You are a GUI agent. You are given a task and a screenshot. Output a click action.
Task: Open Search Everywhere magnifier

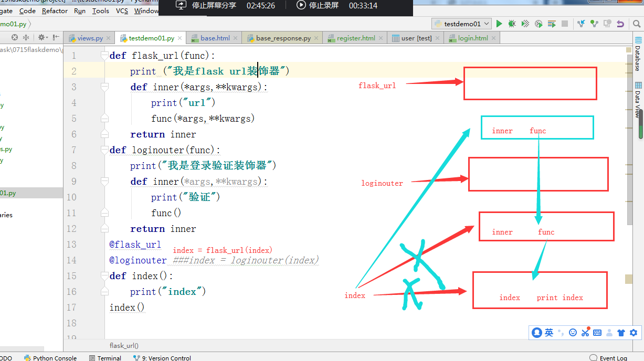point(636,24)
